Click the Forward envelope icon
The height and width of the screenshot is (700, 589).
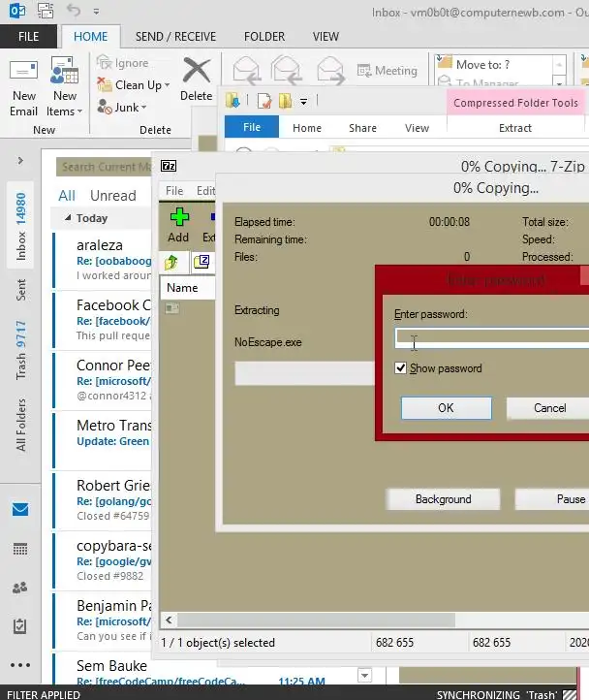click(330, 71)
